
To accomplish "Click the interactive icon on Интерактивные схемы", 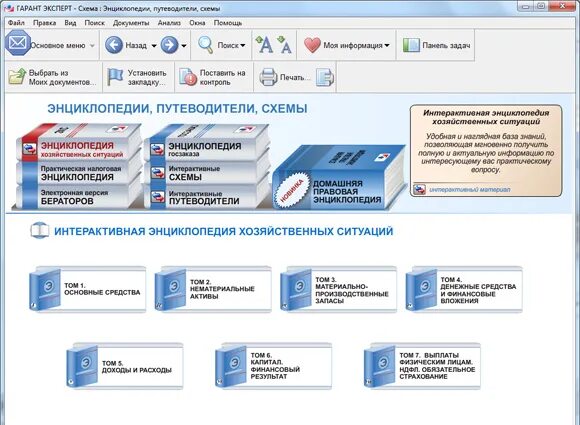I will (158, 173).
